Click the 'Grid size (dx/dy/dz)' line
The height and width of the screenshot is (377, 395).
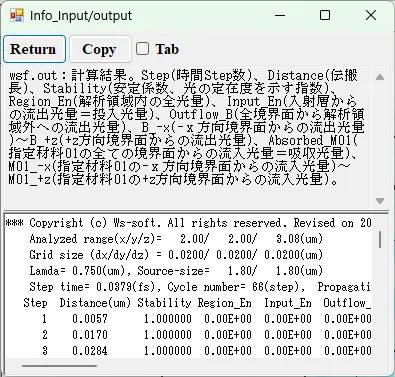coord(176,255)
